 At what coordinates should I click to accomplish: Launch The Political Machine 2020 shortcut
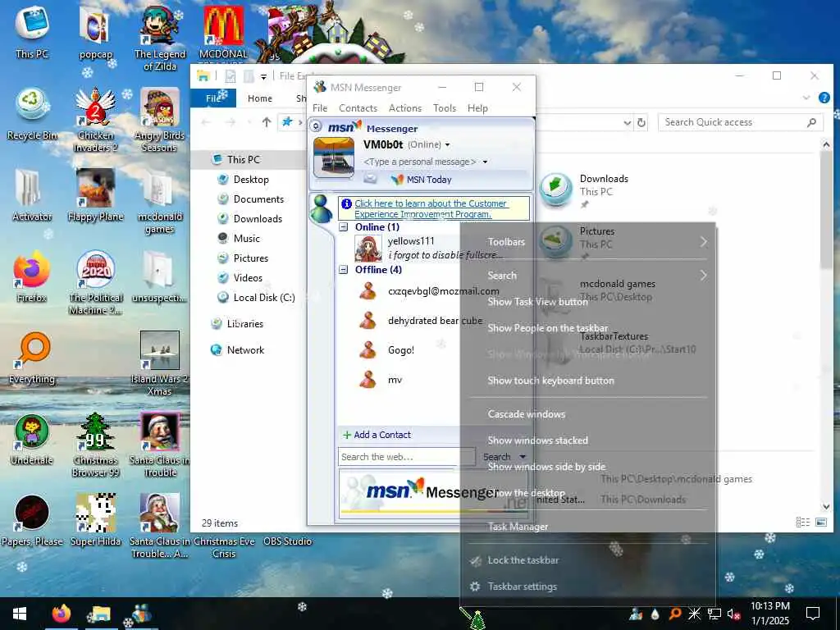(x=95, y=282)
